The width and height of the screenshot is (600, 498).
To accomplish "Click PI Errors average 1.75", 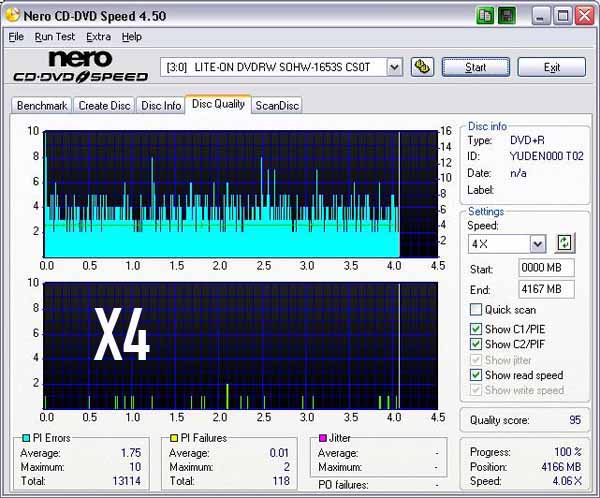I will point(131,453).
